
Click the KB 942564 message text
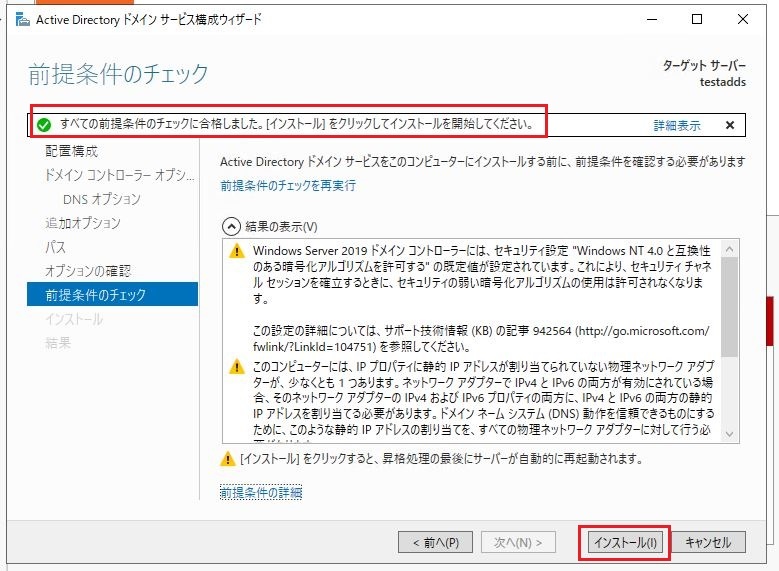(x=481, y=339)
